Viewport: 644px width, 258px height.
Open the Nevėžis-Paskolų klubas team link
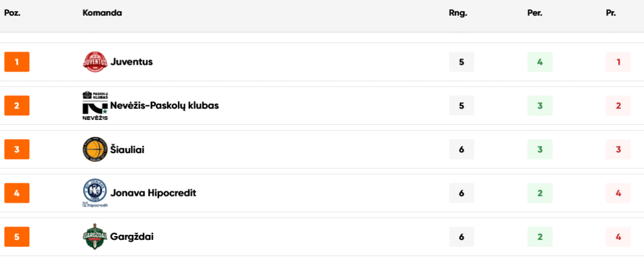(165, 105)
